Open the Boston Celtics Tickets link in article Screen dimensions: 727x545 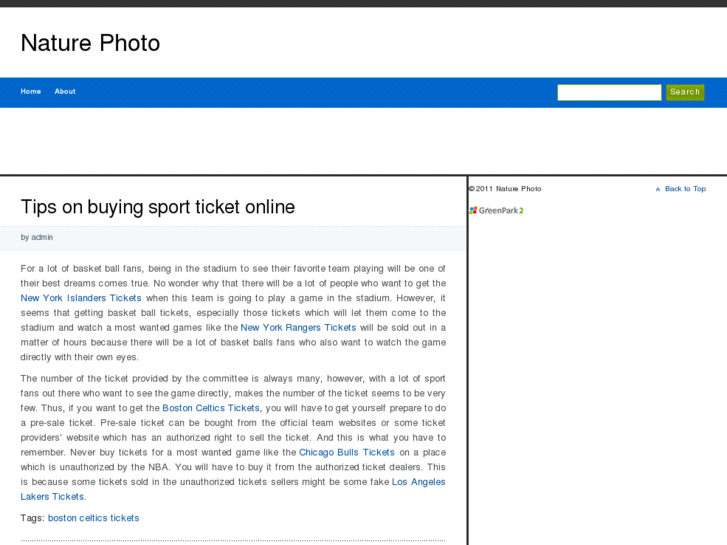tap(211, 408)
